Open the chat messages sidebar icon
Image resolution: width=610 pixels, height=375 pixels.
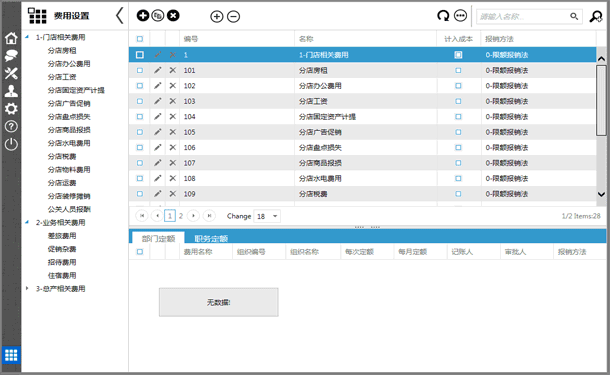[11, 56]
